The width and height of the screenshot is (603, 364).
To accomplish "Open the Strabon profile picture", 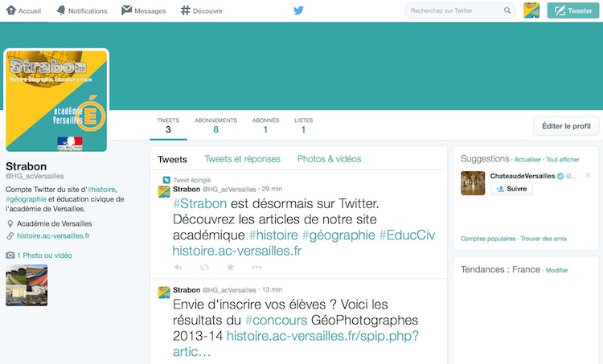I will 56,100.
